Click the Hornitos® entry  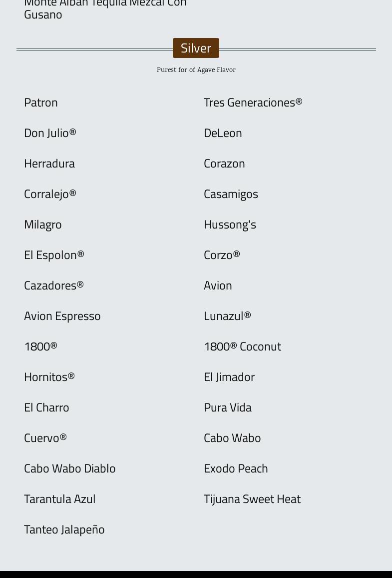pyautogui.click(x=49, y=377)
